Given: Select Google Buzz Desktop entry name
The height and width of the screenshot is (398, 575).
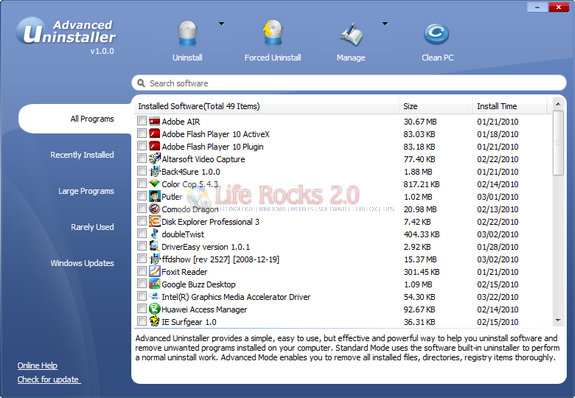Looking at the screenshot, I should [x=198, y=284].
